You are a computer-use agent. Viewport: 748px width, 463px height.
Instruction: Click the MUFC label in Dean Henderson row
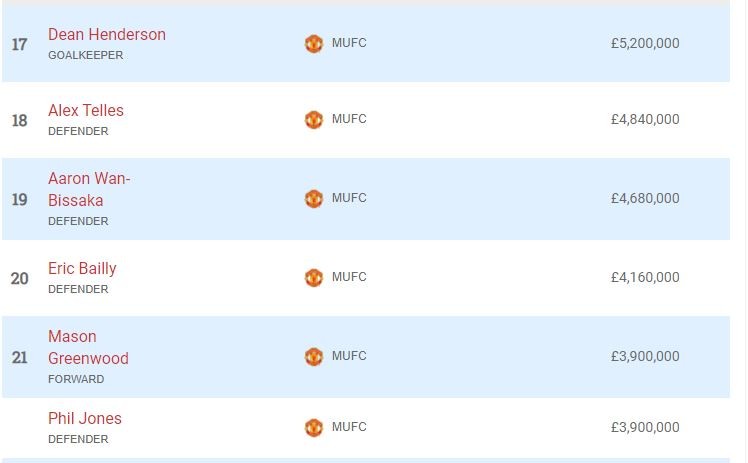[349, 43]
